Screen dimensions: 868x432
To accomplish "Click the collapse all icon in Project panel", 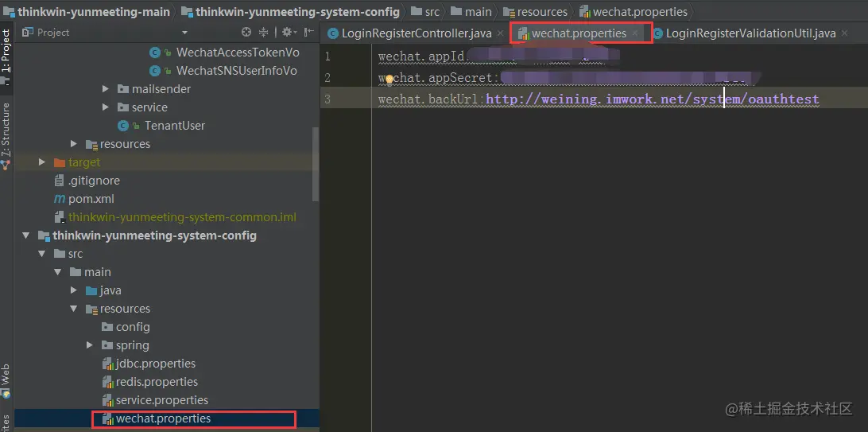I will tap(264, 32).
